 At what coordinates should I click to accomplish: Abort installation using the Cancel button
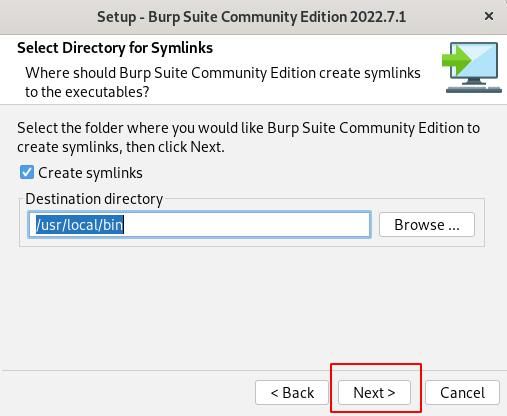[462, 393]
